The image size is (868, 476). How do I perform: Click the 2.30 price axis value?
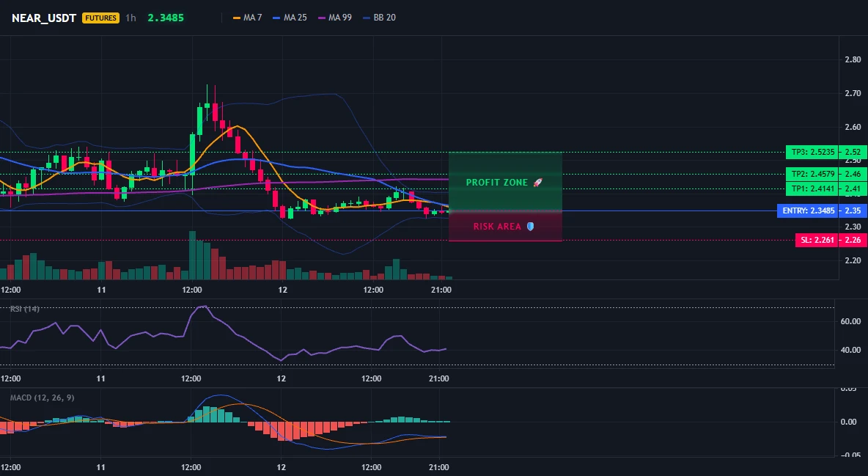click(x=853, y=226)
